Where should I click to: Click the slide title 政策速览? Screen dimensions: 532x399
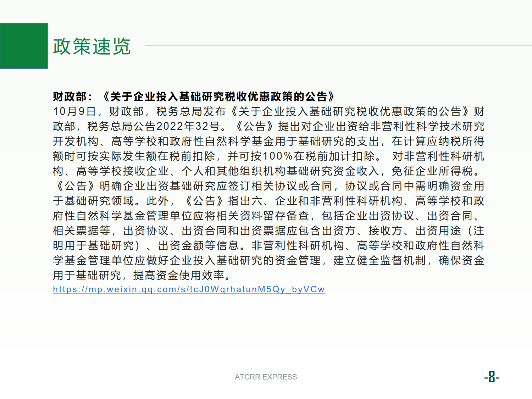92,46
